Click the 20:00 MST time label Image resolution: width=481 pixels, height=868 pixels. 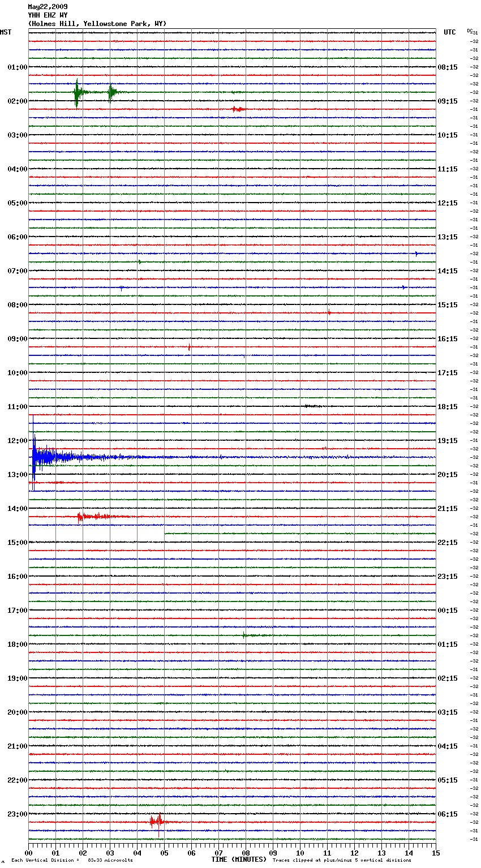[18, 712]
